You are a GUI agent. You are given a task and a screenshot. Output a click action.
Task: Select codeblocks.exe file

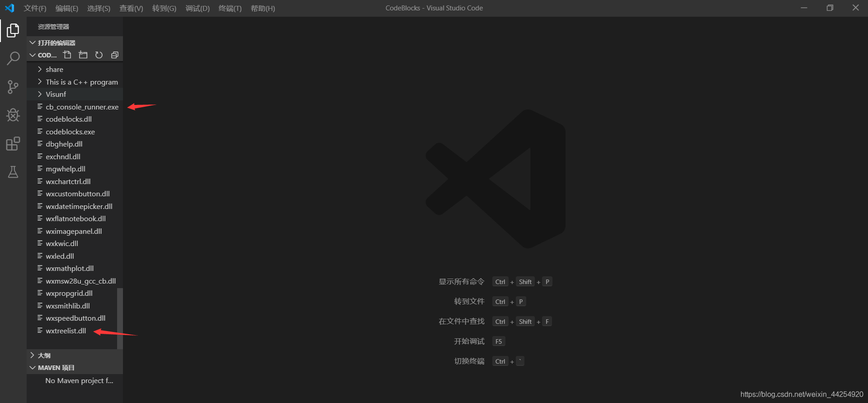[75, 132]
